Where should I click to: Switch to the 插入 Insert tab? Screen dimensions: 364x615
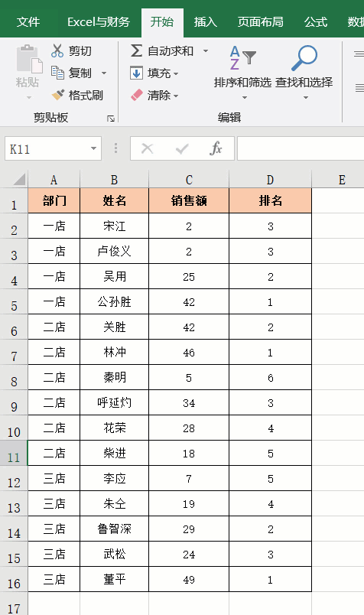[205, 22]
